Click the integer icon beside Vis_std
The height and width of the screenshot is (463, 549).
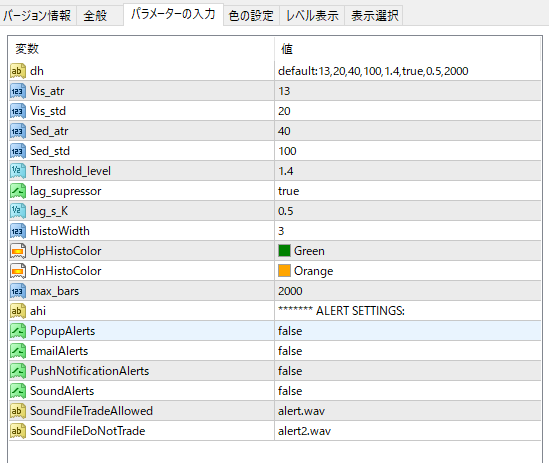(x=18, y=111)
